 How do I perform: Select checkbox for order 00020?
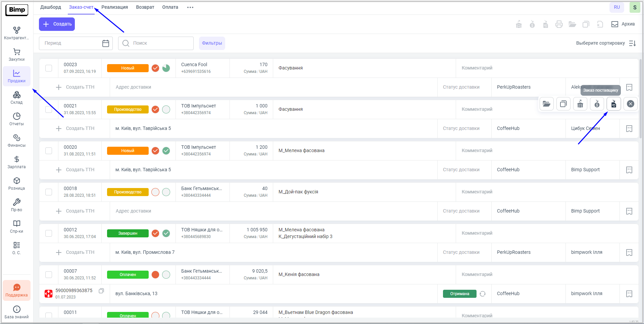[49, 151]
